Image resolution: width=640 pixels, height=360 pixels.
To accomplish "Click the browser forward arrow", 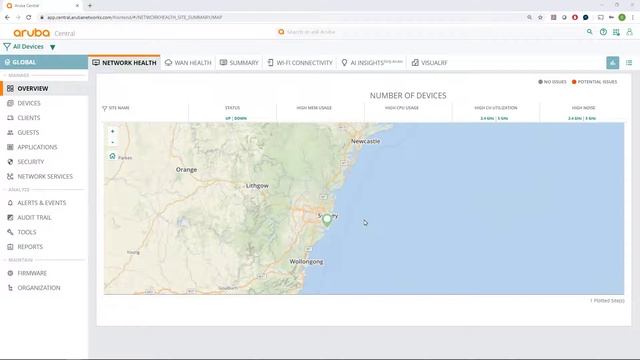I will 18,18.
